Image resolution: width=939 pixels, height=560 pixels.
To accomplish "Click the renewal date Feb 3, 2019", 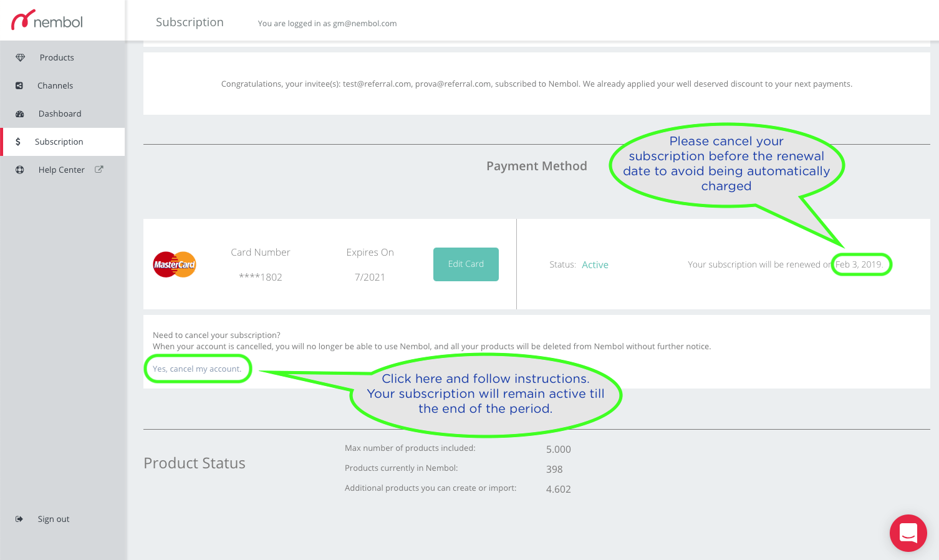I will [x=859, y=264].
